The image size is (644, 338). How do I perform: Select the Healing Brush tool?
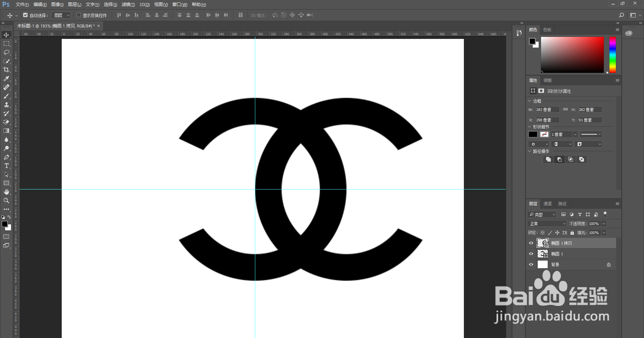click(x=6, y=87)
